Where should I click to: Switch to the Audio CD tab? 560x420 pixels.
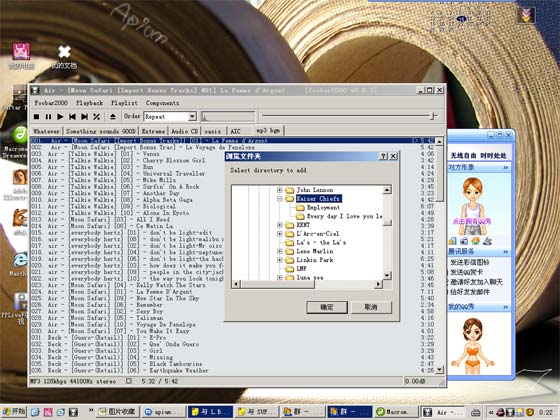click(x=184, y=131)
